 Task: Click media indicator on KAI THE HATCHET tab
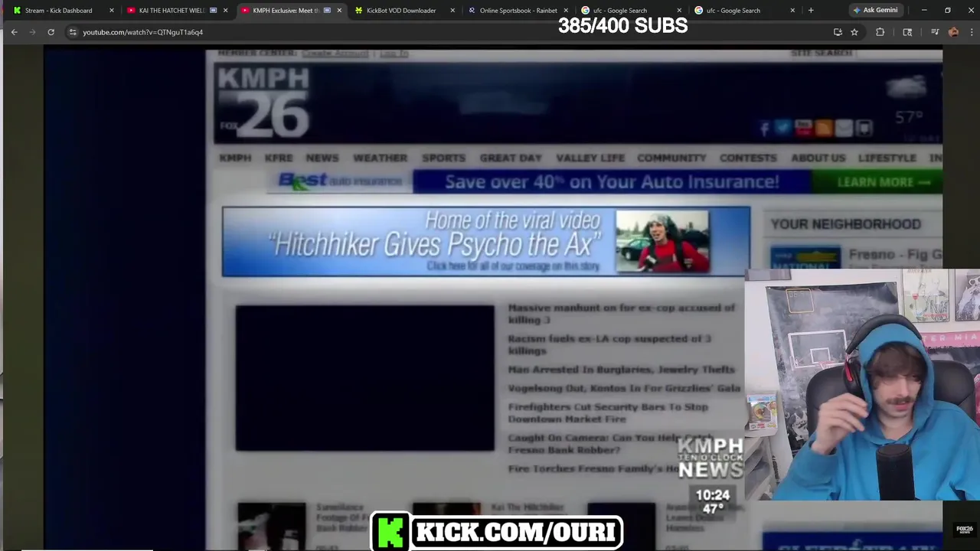(x=213, y=10)
